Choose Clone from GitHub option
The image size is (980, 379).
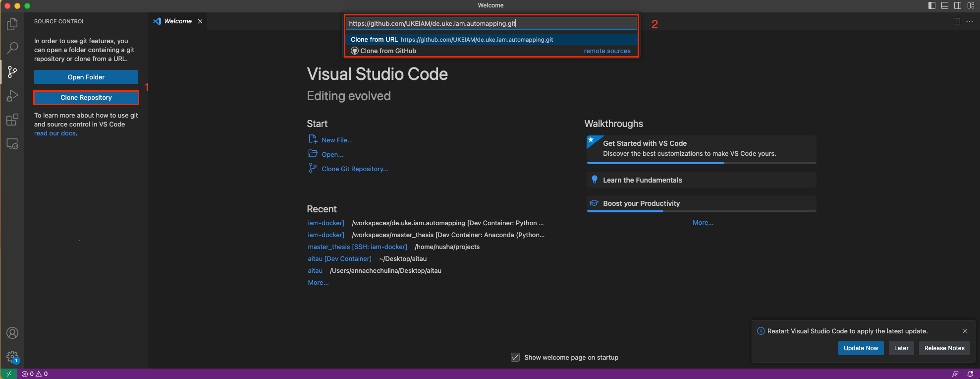click(x=491, y=51)
